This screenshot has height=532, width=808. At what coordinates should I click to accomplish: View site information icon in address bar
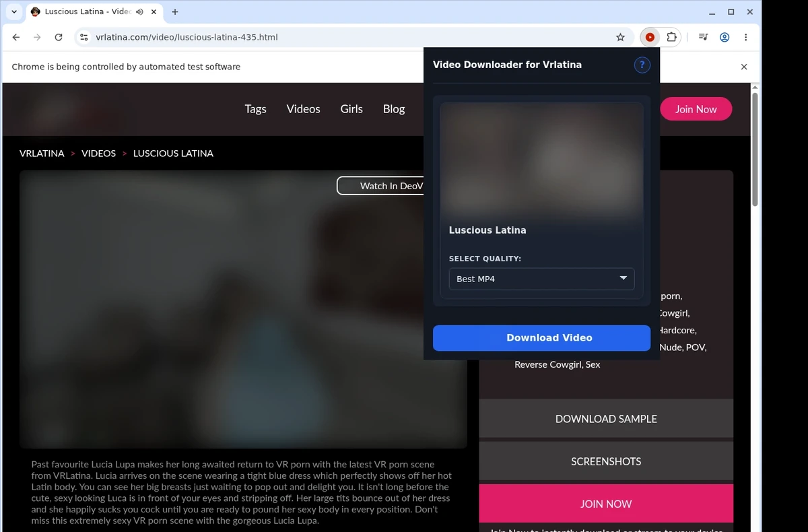pyautogui.click(x=83, y=38)
